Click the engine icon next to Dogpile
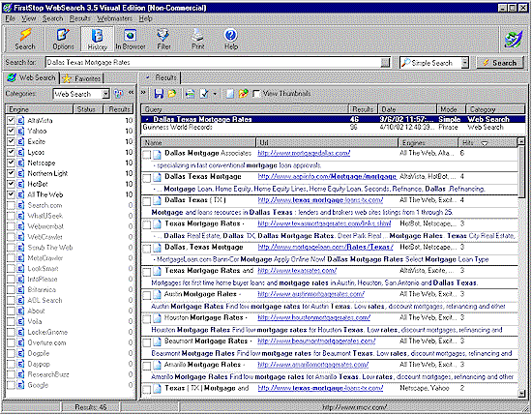 tap(20, 353)
